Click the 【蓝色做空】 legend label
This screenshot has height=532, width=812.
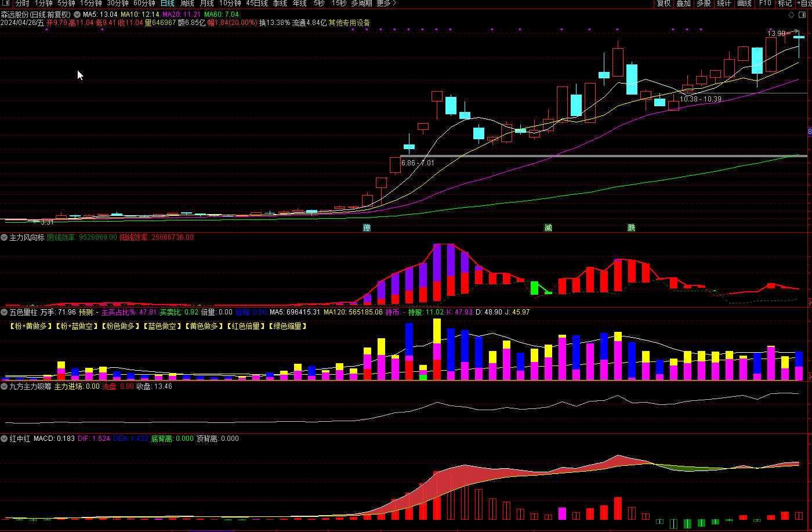pos(161,327)
